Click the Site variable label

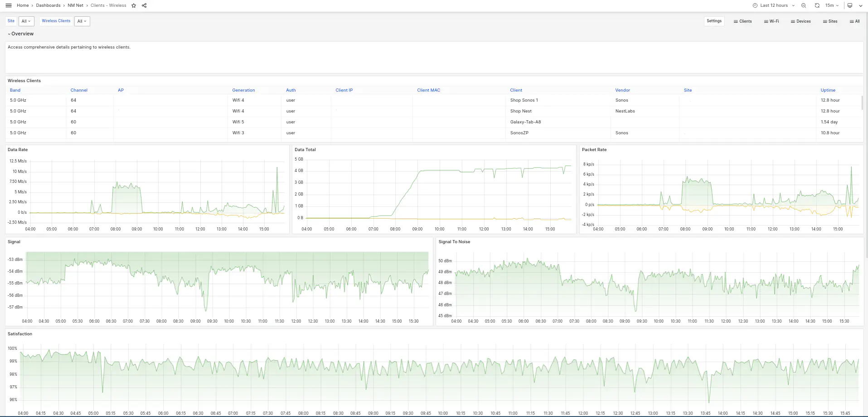coord(11,21)
